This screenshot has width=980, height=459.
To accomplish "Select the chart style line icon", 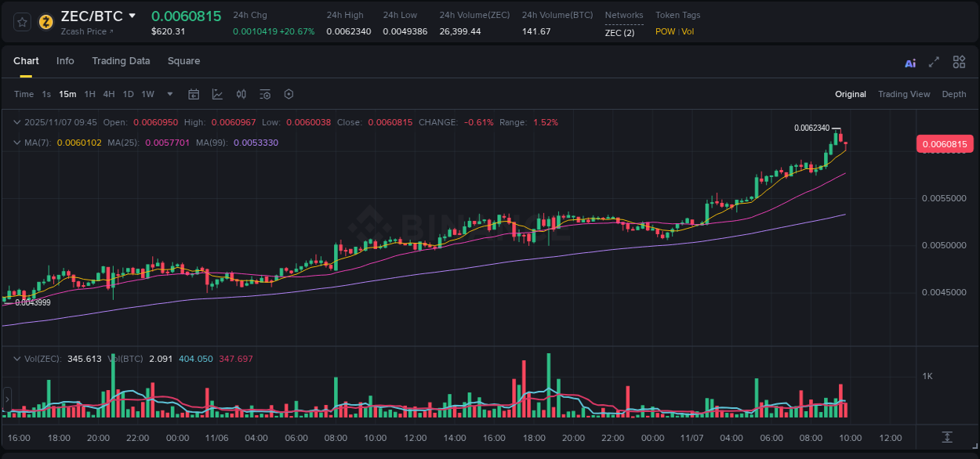I will pyautogui.click(x=217, y=94).
